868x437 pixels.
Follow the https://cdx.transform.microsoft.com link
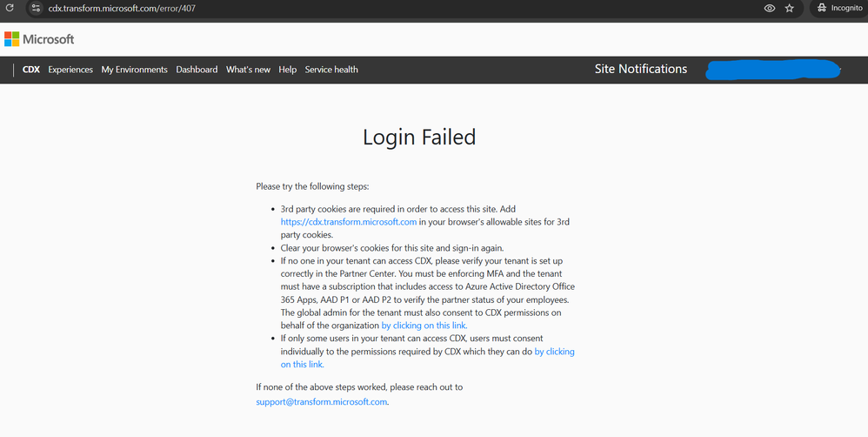pyautogui.click(x=348, y=222)
